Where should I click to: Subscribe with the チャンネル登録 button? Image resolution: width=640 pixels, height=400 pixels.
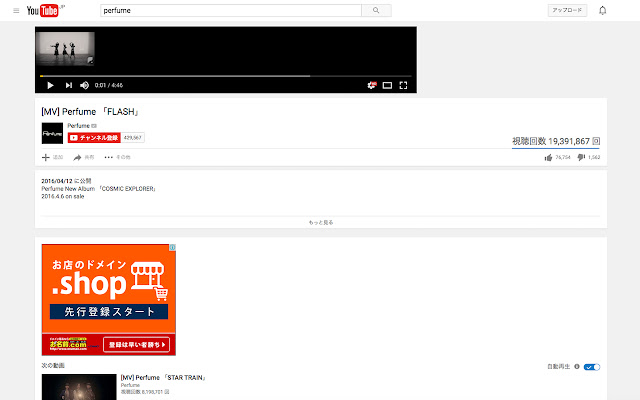(94, 138)
